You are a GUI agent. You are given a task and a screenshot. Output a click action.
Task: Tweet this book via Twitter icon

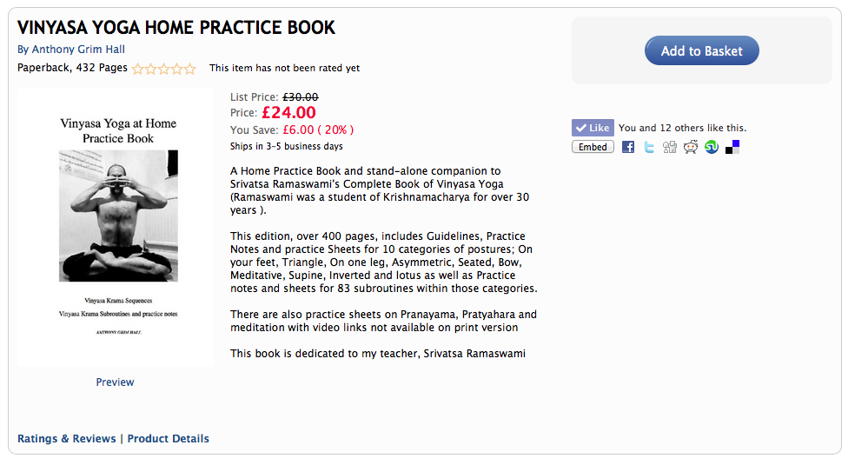[x=649, y=147]
